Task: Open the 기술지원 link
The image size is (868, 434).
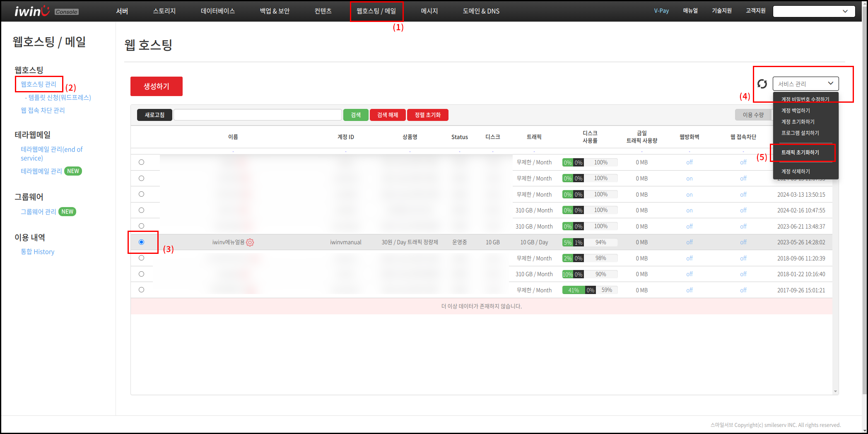Action: point(722,11)
